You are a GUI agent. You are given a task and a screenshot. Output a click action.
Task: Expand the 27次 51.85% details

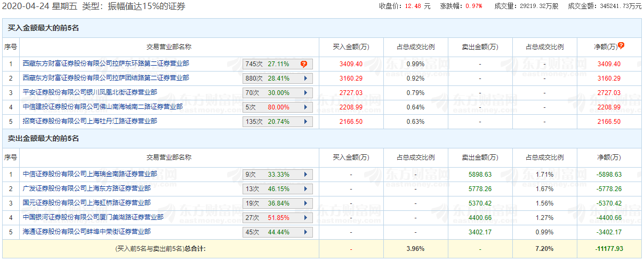(x=305, y=218)
